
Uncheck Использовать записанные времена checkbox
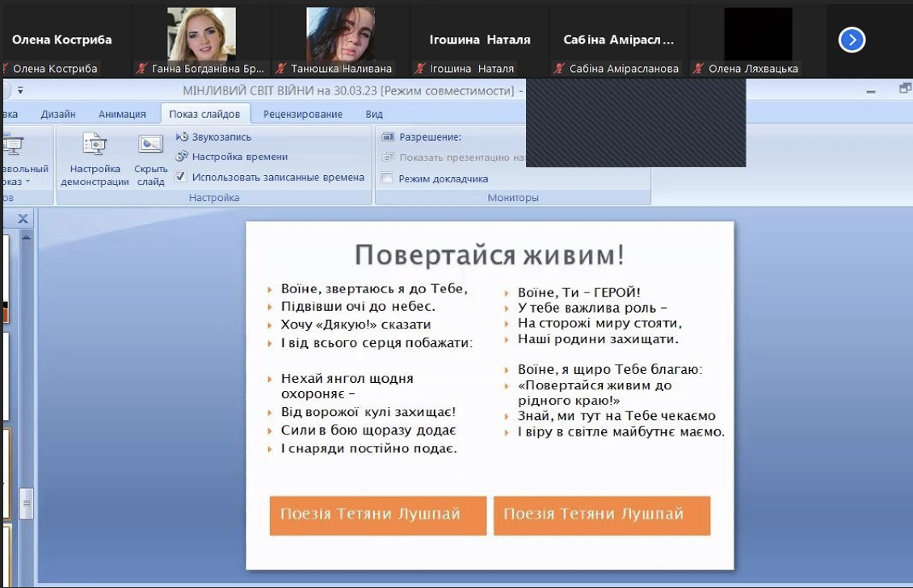pos(181,177)
